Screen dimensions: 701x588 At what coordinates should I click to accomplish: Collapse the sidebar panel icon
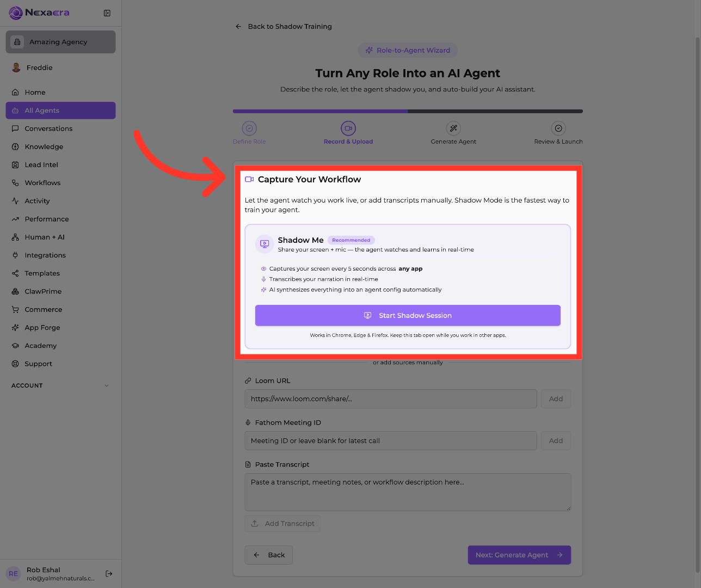107,13
